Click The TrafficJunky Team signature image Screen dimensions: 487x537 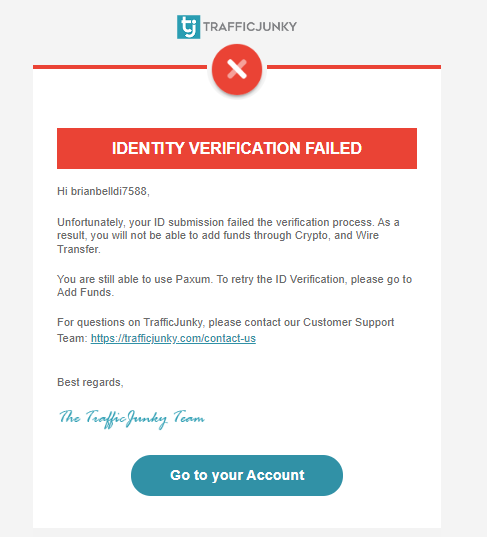coord(132,419)
